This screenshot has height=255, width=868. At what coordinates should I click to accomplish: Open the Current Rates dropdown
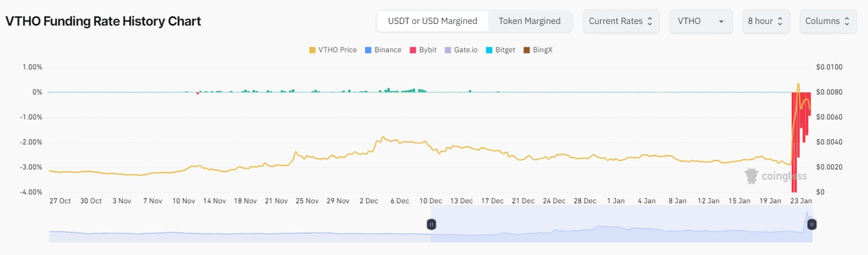(x=621, y=21)
